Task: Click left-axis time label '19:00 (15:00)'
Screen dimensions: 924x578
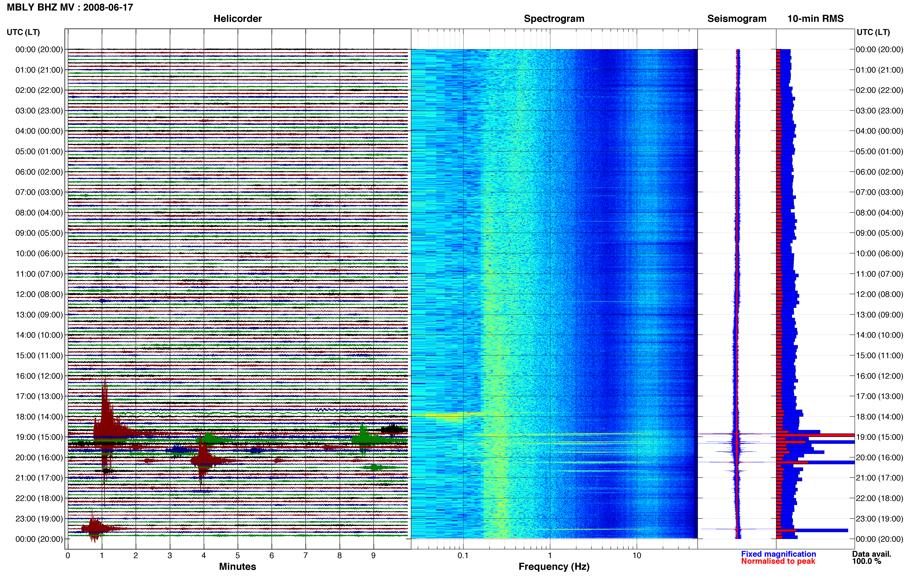Action: coord(39,437)
